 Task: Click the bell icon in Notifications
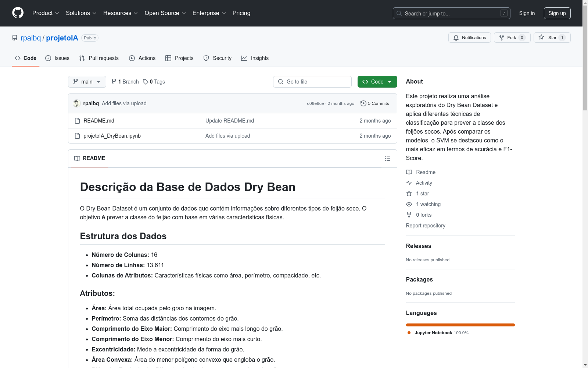[456, 38]
